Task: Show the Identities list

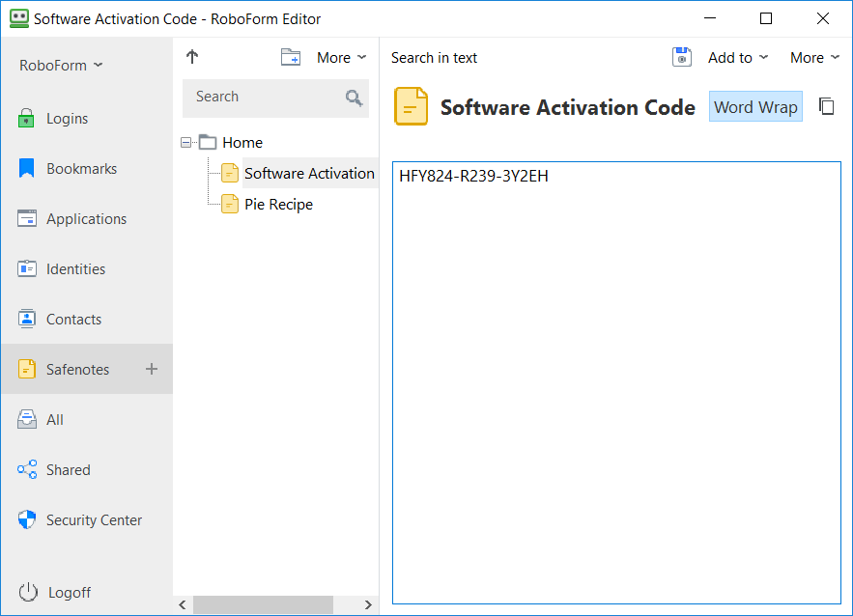Action: tap(87, 269)
